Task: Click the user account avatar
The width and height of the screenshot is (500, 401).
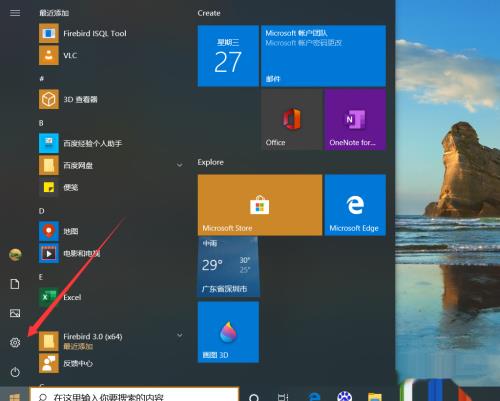Action: [x=15, y=255]
